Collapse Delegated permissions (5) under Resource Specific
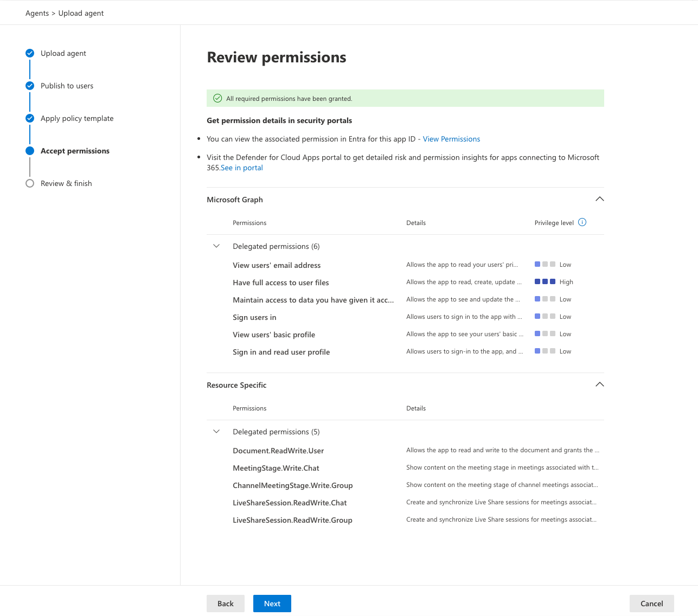The image size is (698, 616). pos(216,431)
